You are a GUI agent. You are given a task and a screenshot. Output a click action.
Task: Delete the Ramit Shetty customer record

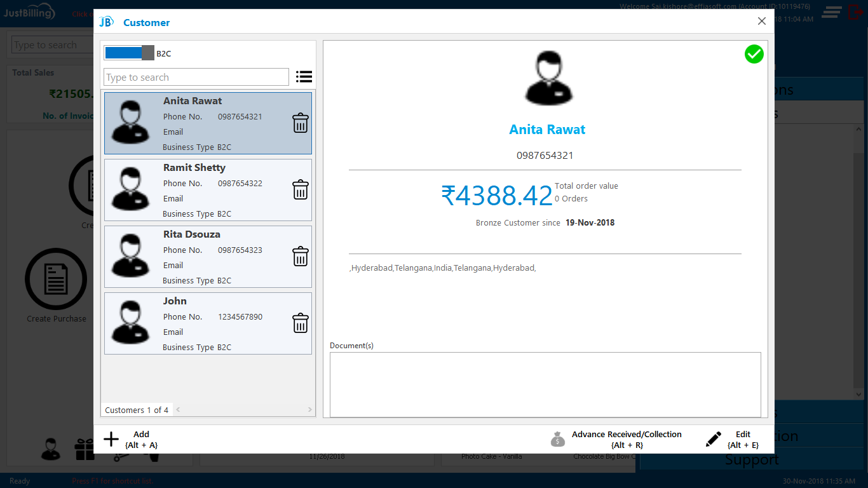pos(301,189)
